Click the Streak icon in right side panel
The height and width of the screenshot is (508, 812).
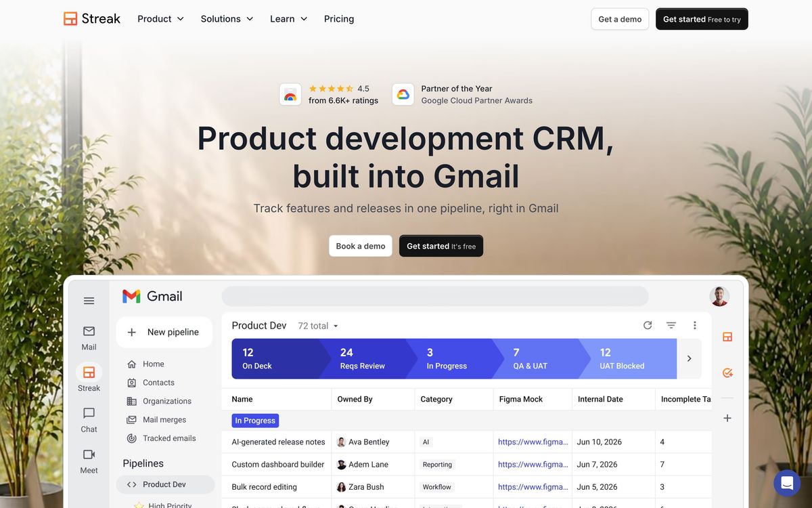coord(727,337)
